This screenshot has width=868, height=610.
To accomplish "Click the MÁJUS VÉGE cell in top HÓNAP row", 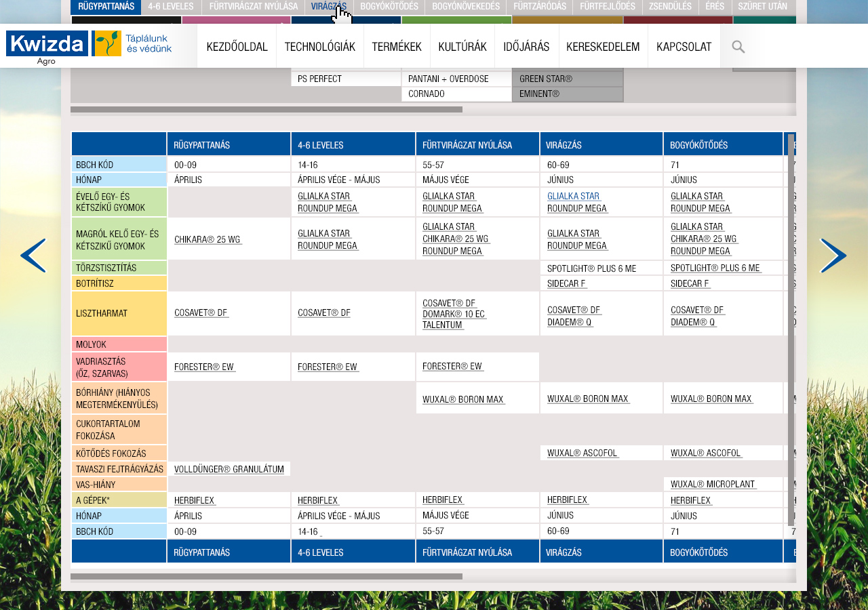I will click(477, 180).
